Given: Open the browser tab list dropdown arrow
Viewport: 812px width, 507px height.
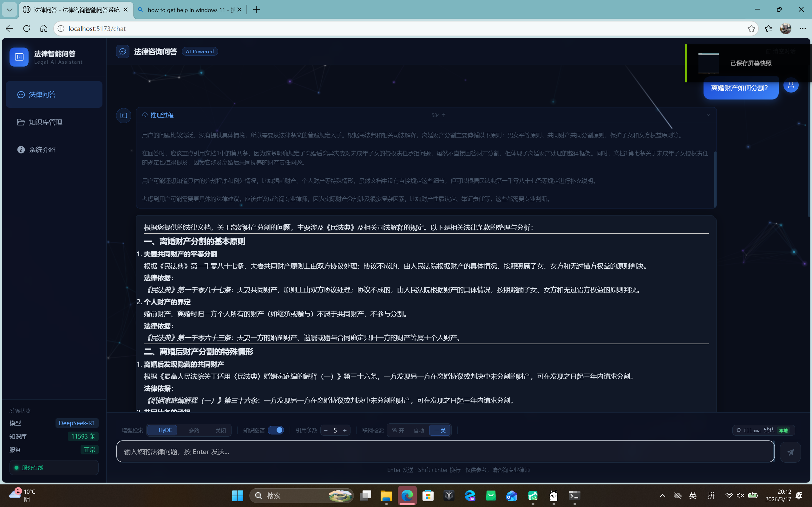Looking at the screenshot, I should [x=10, y=10].
